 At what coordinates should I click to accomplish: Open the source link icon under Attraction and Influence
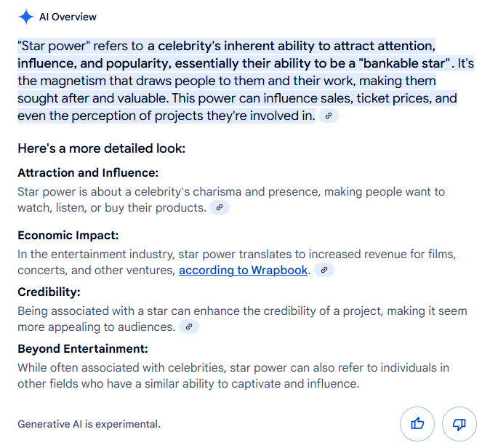220,208
